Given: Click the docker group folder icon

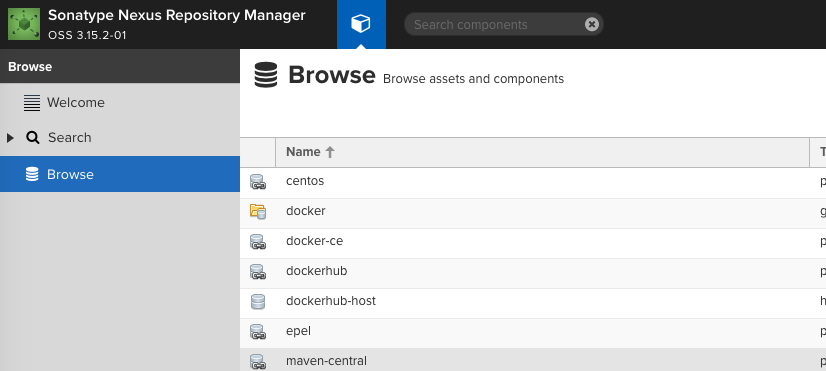Looking at the screenshot, I should pos(258,211).
